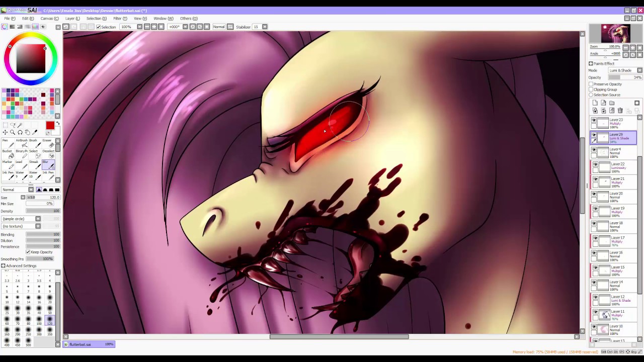Click the Delete Layer trash icon
Viewport: 644px width, 362px height.
coord(620,111)
